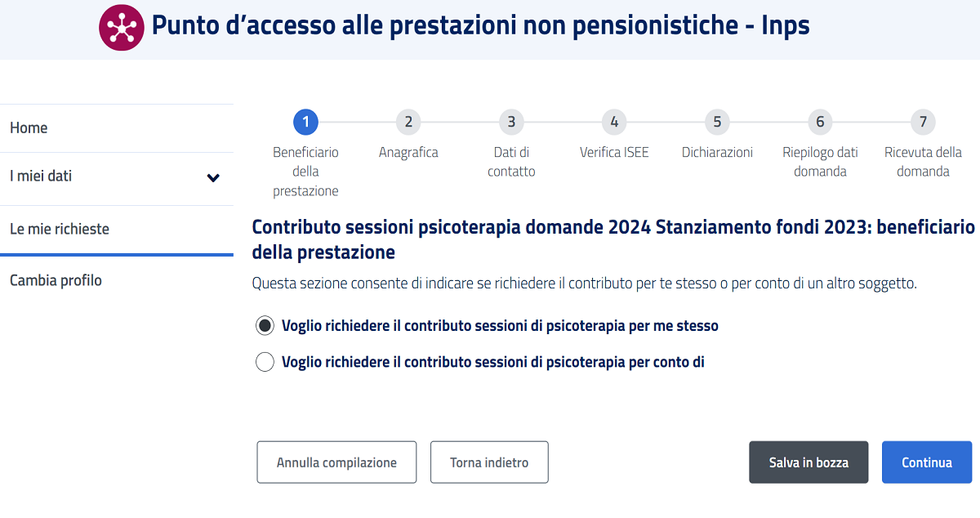Go to step 3 Dati di contatto
The width and height of the screenshot is (980, 518).
511,122
